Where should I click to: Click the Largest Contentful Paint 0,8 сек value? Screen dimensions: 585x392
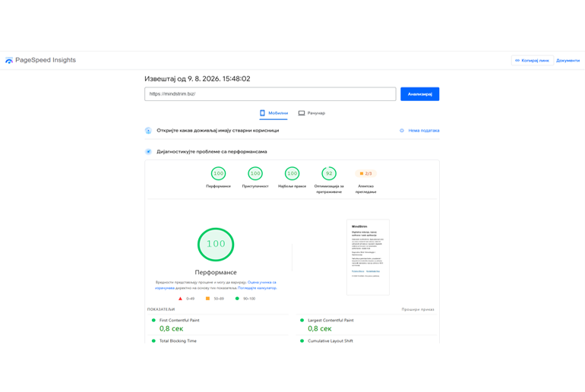[x=320, y=329]
